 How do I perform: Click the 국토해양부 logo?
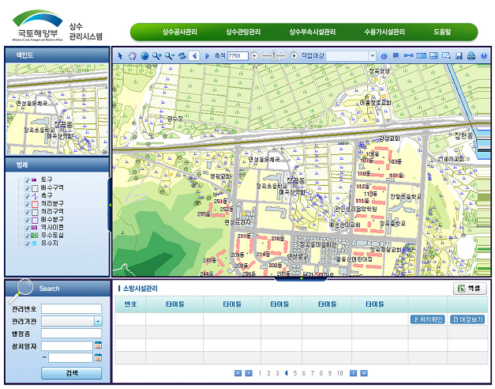click(37, 25)
